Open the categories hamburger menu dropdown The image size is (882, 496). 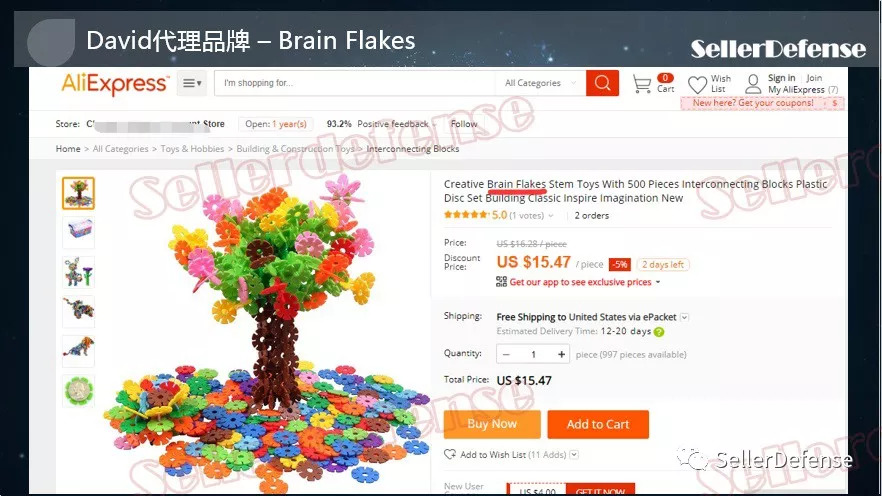(192, 83)
